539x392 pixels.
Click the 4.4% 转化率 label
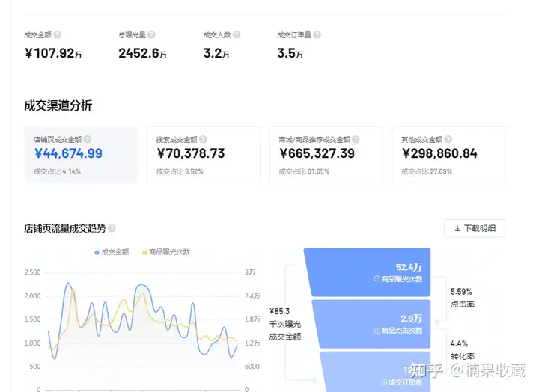click(x=463, y=350)
